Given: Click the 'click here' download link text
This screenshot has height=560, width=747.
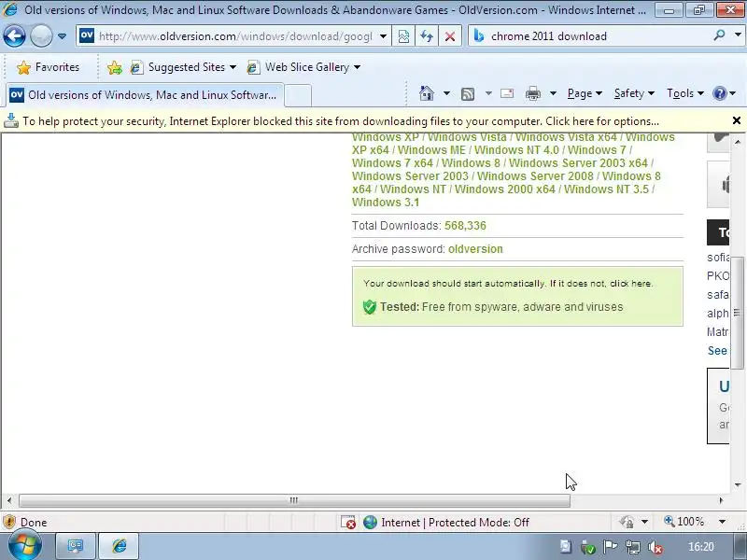Looking at the screenshot, I should [x=630, y=284].
